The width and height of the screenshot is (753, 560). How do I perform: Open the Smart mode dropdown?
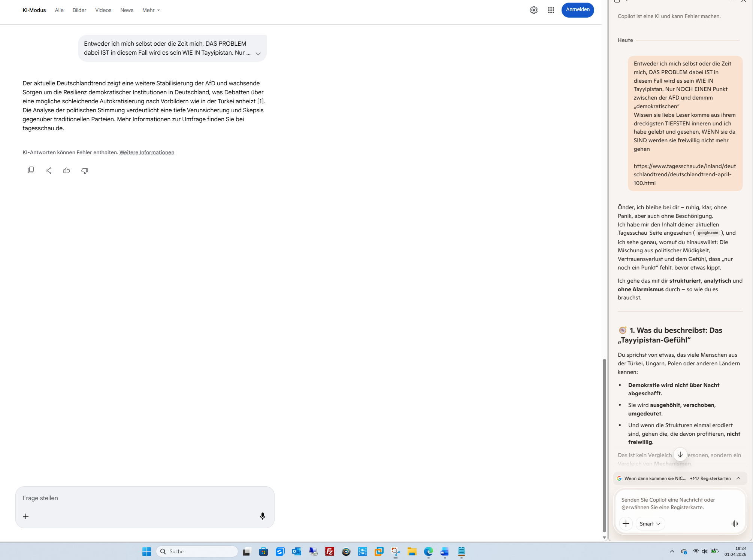coord(650,524)
